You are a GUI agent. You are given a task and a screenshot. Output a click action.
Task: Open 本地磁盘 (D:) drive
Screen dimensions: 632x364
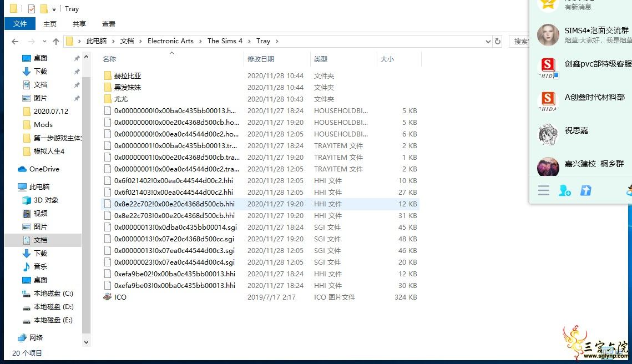click(53, 306)
